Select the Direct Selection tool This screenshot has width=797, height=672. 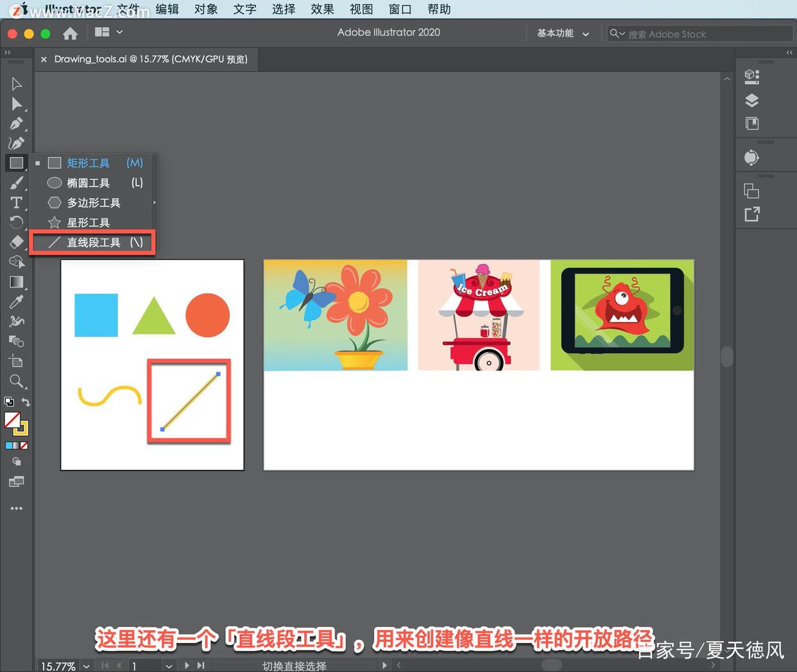coord(17,104)
